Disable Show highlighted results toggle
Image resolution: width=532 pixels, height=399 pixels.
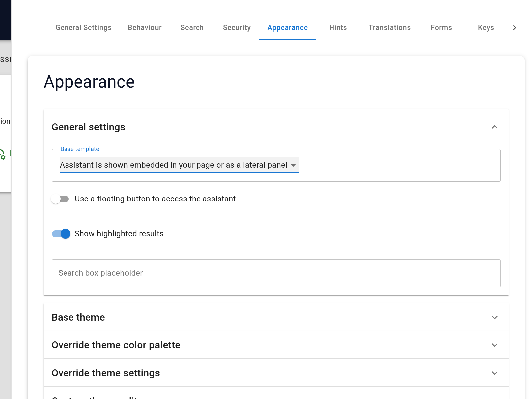pos(61,234)
